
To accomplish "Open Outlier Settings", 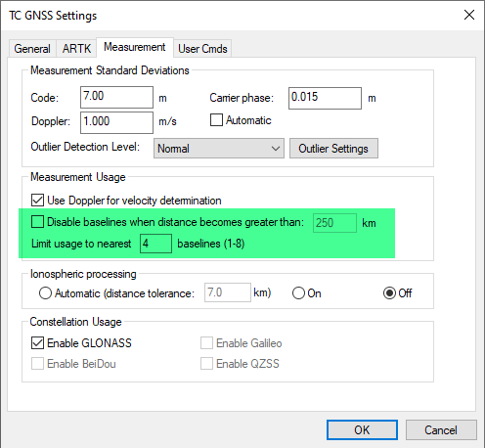I will click(333, 149).
